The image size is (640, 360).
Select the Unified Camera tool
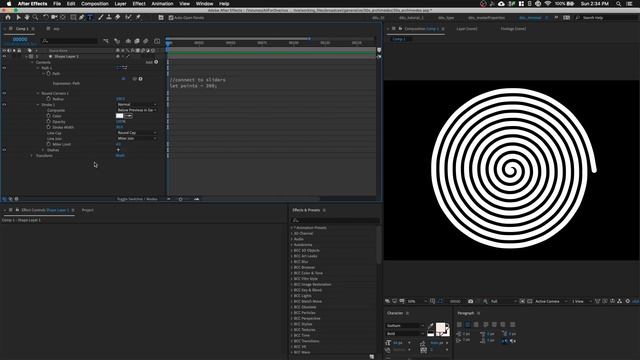54,18
